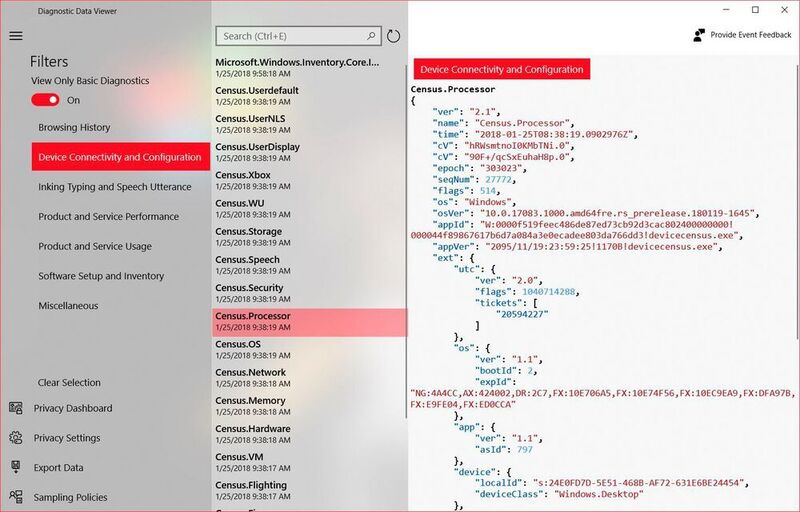Select the highlighted Census.Processor event
This screenshot has height=512, width=800.
pos(309,322)
